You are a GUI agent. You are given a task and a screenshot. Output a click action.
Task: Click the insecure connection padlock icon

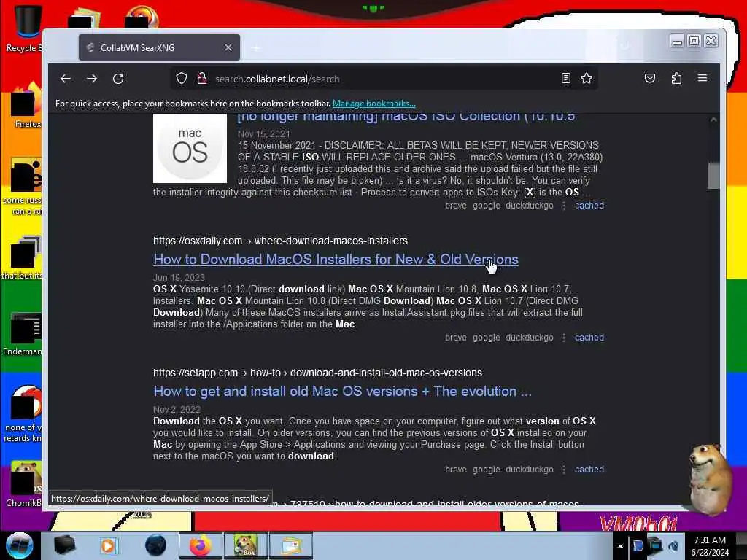pos(202,79)
